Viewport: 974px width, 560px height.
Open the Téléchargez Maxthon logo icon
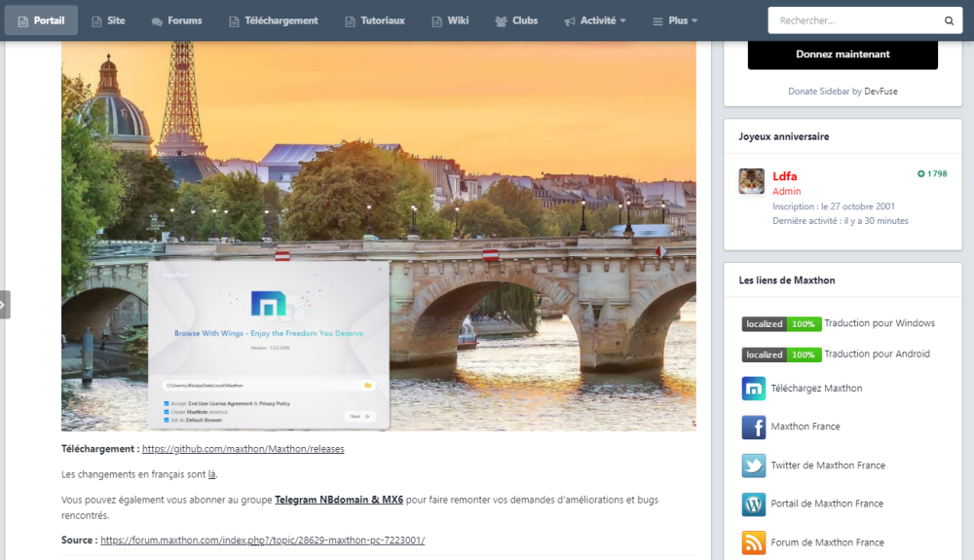coord(753,389)
